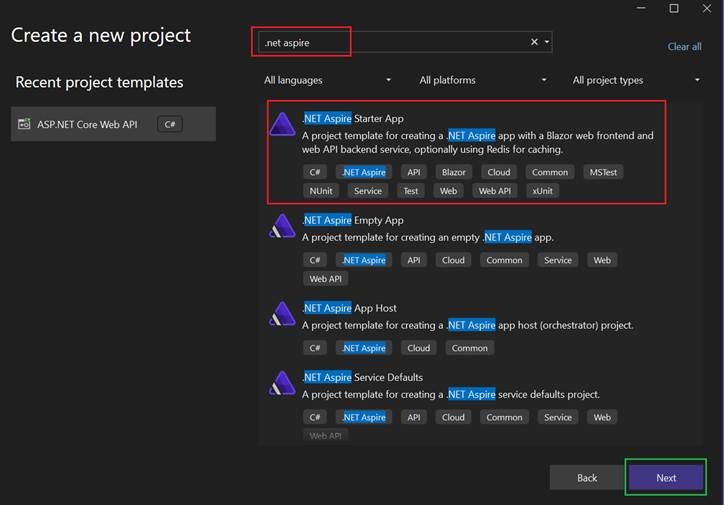This screenshot has height=505, width=724.
Task: Click the API tag of Service Defaults
Action: 414,417
